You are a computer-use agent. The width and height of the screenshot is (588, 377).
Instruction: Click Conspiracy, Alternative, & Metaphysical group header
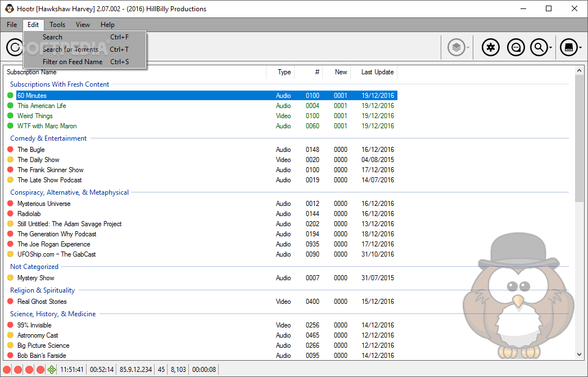tap(69, 192)
